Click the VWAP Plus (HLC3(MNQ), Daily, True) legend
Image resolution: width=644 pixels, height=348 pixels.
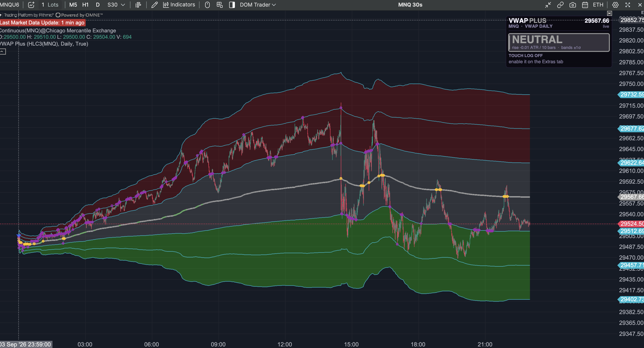pyautogui.click(x=44, y=44)
